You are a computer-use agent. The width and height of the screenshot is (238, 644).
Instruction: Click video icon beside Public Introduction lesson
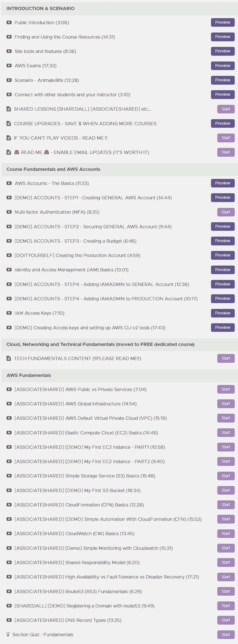(9, 22)
